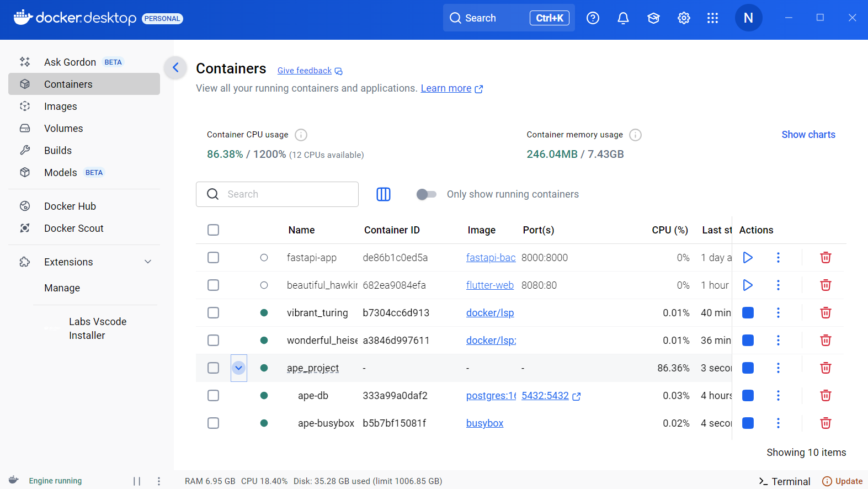This screenshot has width=868, height=489.
Task: Delete the ape_project stack
Action: [x=826, y=368]
